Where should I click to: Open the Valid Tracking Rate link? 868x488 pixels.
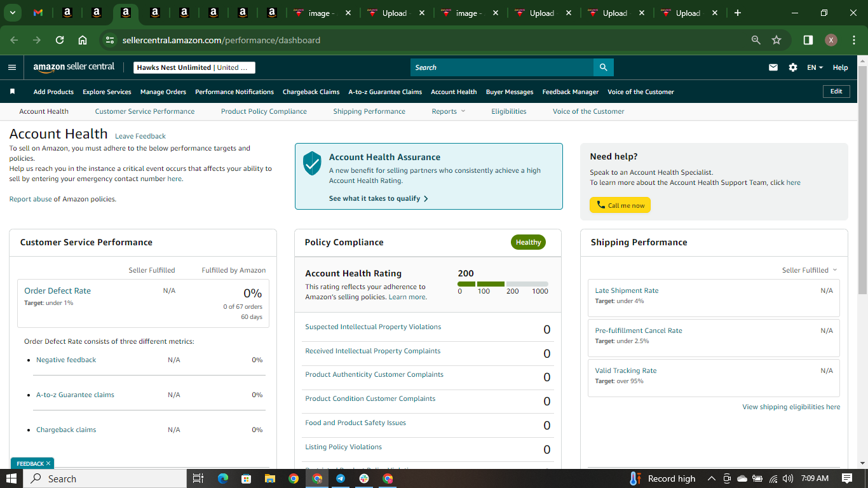[x=626, y=370]
